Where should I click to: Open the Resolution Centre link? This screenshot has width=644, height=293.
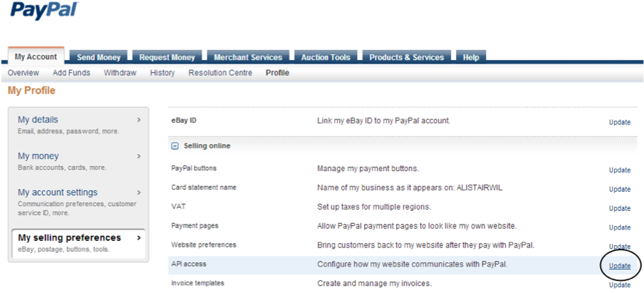[x=220, y=73]
